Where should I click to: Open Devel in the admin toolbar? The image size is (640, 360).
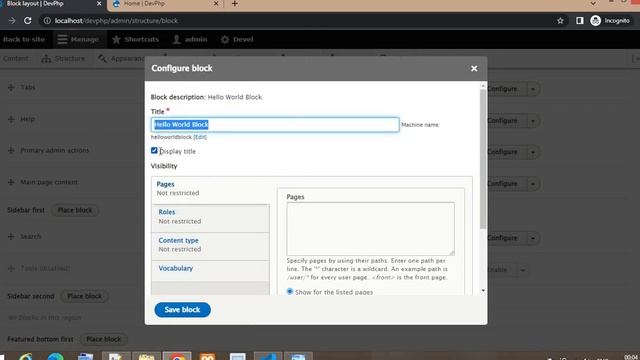point(237,39)
